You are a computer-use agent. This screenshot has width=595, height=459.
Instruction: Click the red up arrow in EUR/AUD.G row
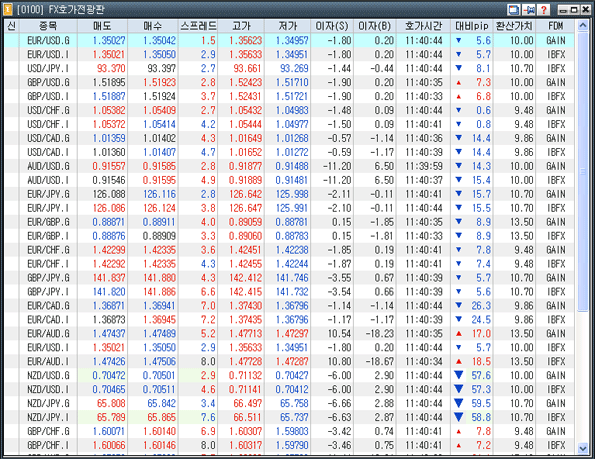(x=459, y=333)
